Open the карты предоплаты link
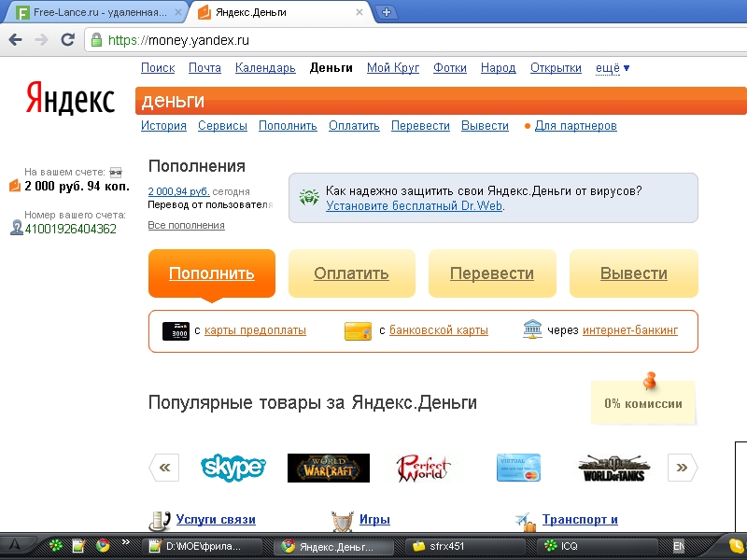Image resolution: width=747 pixels, height=560 pixels. pyautogui.click(x=255, y=330)
